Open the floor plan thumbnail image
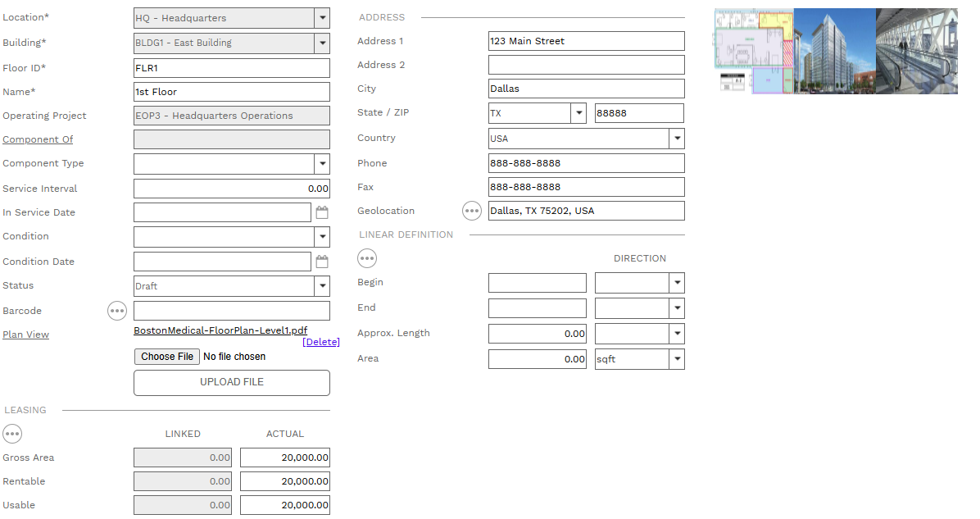Image resolution: width=980 pixels, height=519 pixels. [x=754, y=51]
